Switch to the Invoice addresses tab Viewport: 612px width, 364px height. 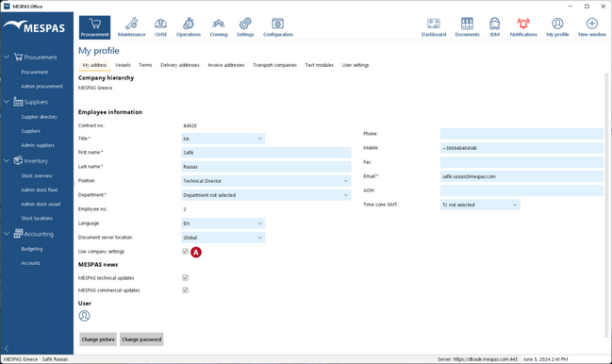[x=226, y=65]
